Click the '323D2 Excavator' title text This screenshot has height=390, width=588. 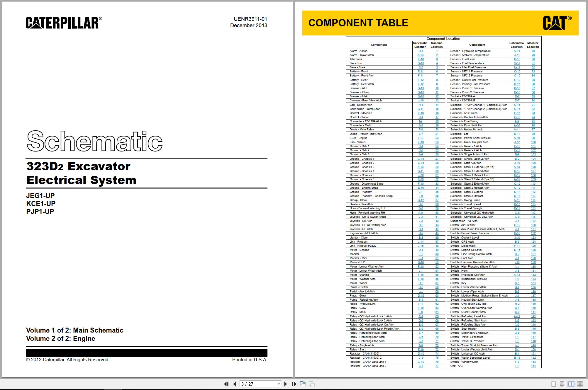coord(78,166)
